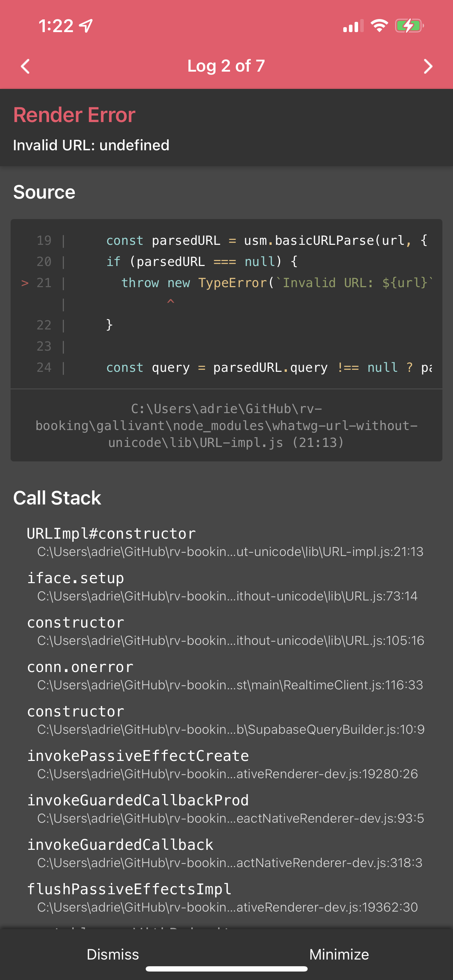Dismiss the render error log
Viewport: 453px width, 980px height.
click(x=113, y=954)
